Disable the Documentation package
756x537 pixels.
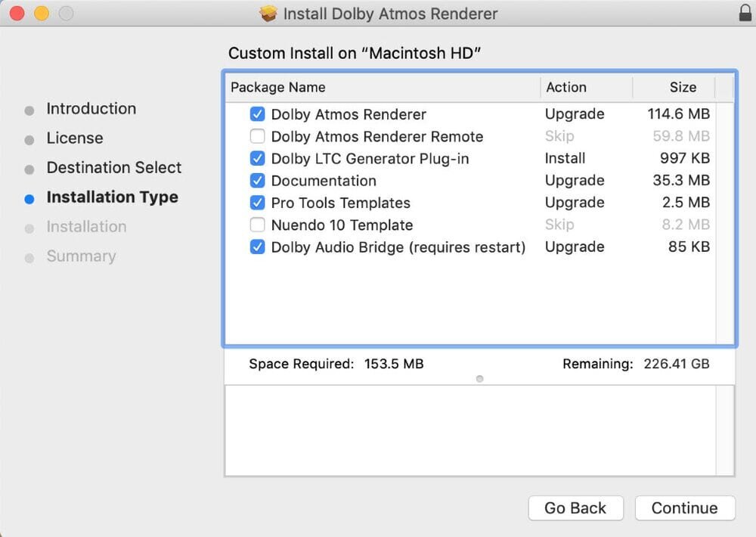click(257, 181)
